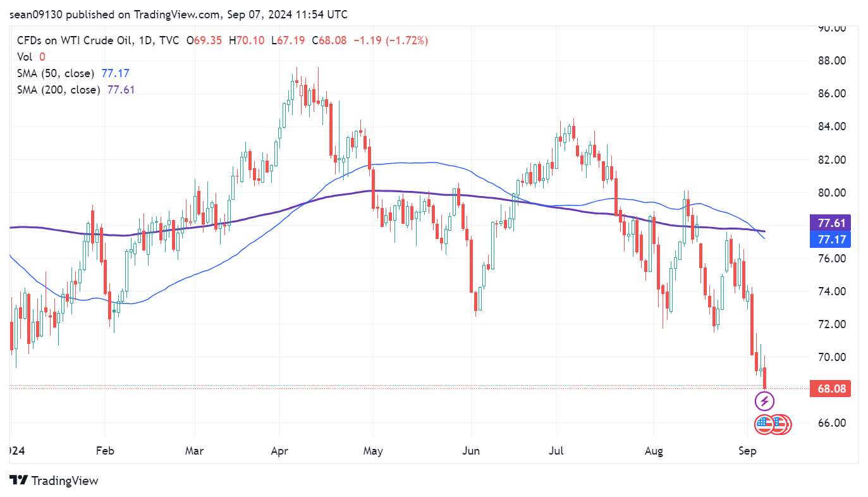Click the 74.00 price axis label

tap(831, 291)
